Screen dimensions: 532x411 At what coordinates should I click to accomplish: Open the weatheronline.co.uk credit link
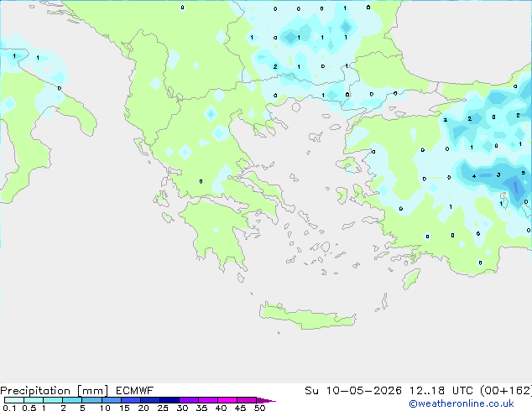462,403
